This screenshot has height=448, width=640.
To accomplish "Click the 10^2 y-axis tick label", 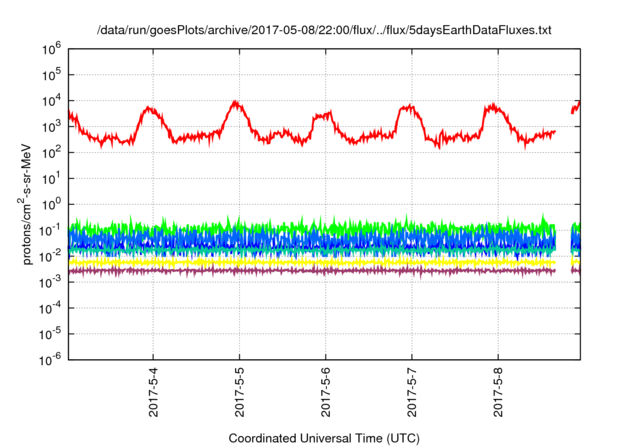I will [x=51, y=153].
